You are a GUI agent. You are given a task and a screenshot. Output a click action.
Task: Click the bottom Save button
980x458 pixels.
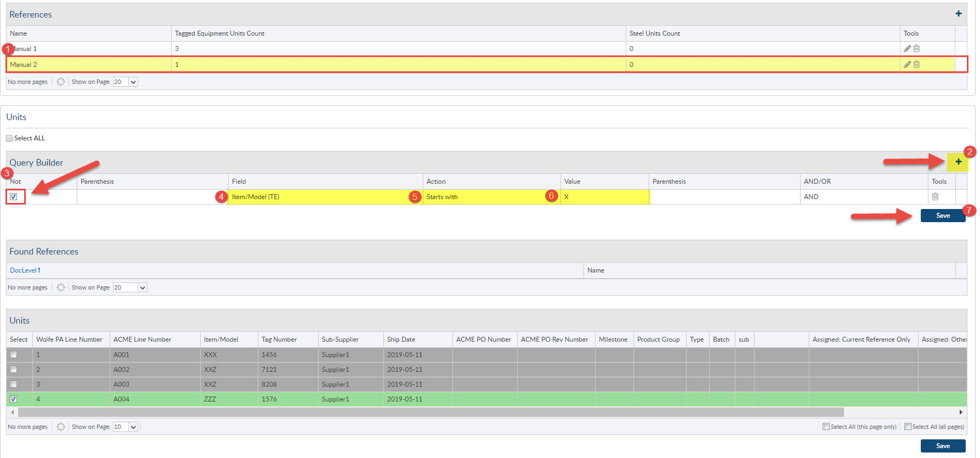coord(943,446)
